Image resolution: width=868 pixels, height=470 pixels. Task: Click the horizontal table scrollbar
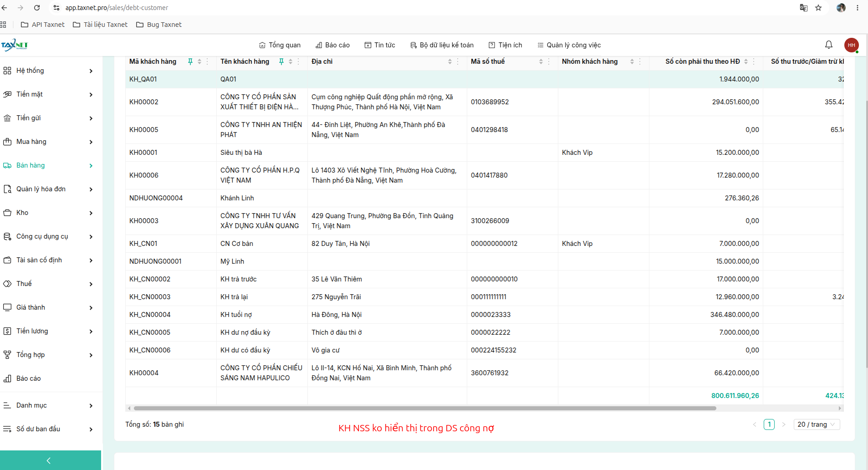[x=424, y=409]
